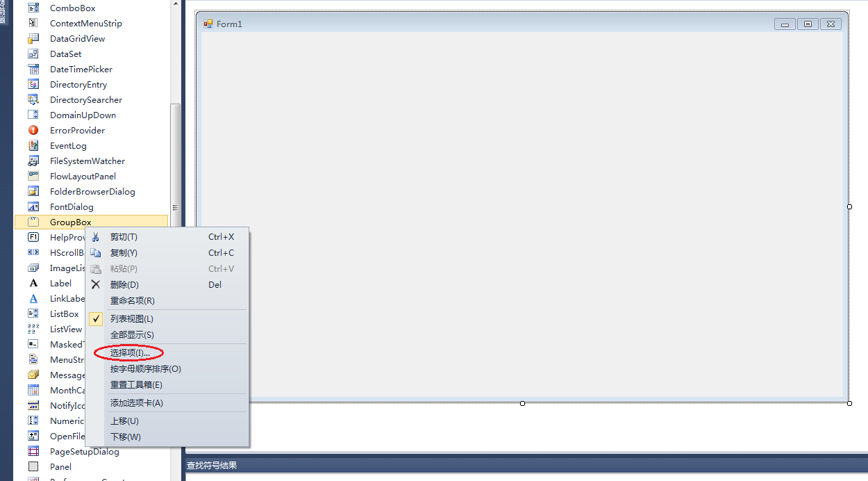Click the FolderBrowserDialog icon
The image size is (868, 481).
(x=33, y=192)
